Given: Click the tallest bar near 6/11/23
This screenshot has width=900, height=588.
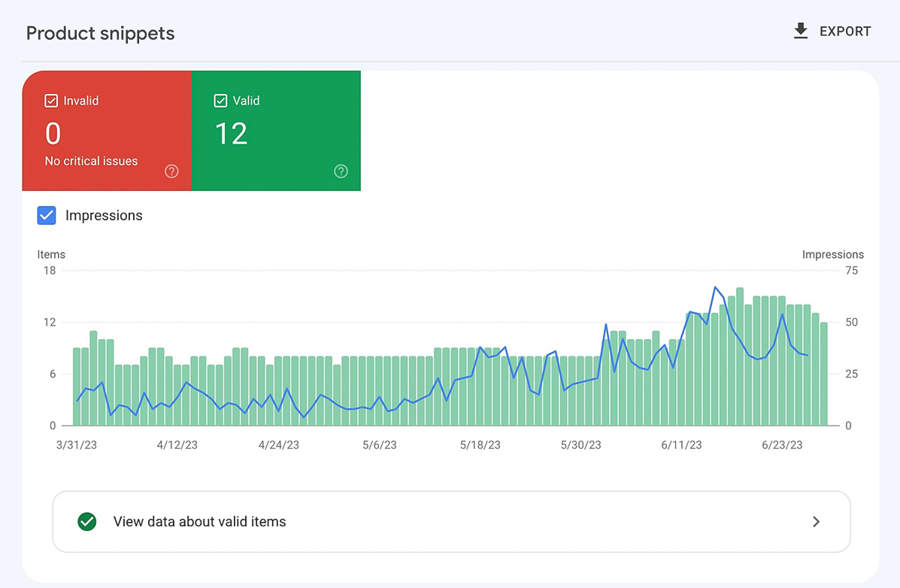Looking at the screenshot, I should 739,353.
